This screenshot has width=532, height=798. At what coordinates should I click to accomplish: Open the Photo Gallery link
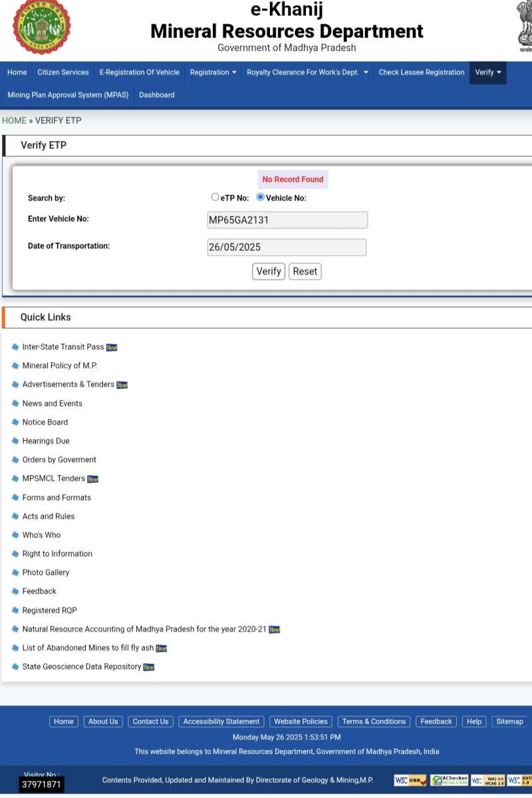click(x=46, y=572)
